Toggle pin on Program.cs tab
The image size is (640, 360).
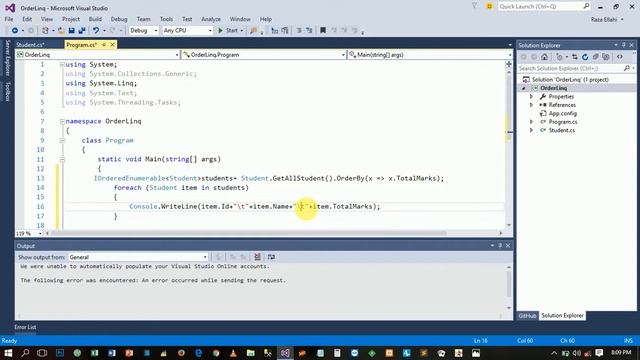[104, 44]
